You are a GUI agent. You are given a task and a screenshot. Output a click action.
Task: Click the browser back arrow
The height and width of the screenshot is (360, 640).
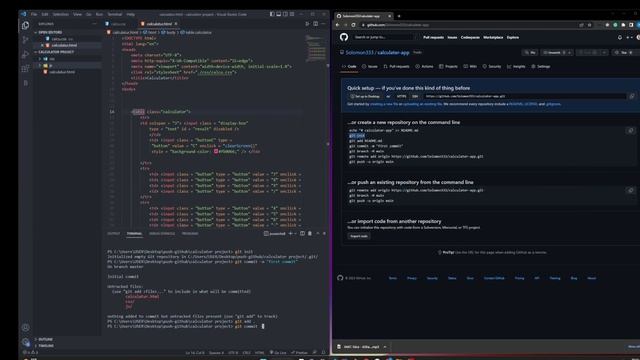coord(337,25)
